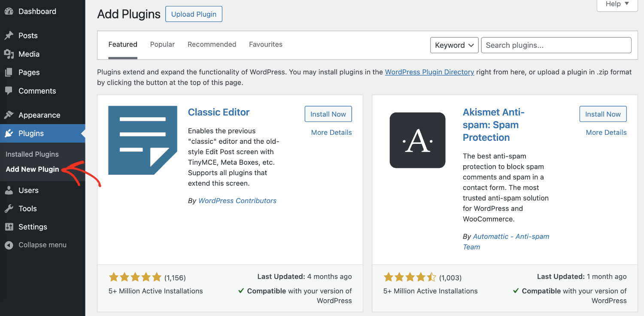Image resolution: width=644 pixels, height=316 pixels.
Task: Open the WordPress Plugin Directory link
Action: coord(429,72)
